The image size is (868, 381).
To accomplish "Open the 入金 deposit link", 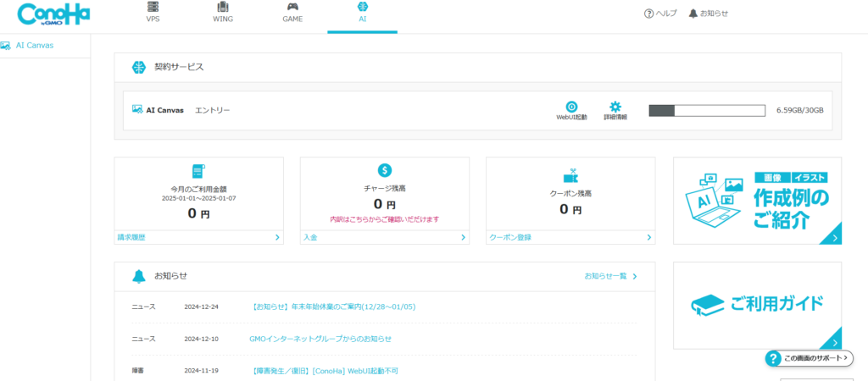I will coord(310,237).
